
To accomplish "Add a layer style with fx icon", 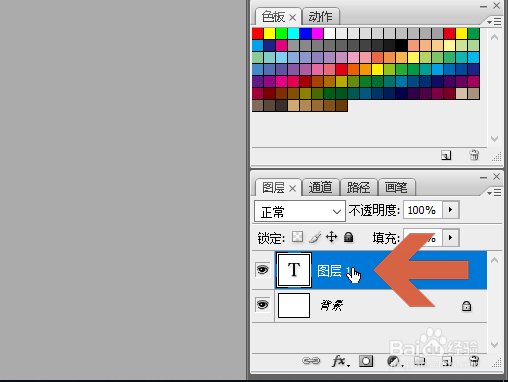I will [340, 361].
